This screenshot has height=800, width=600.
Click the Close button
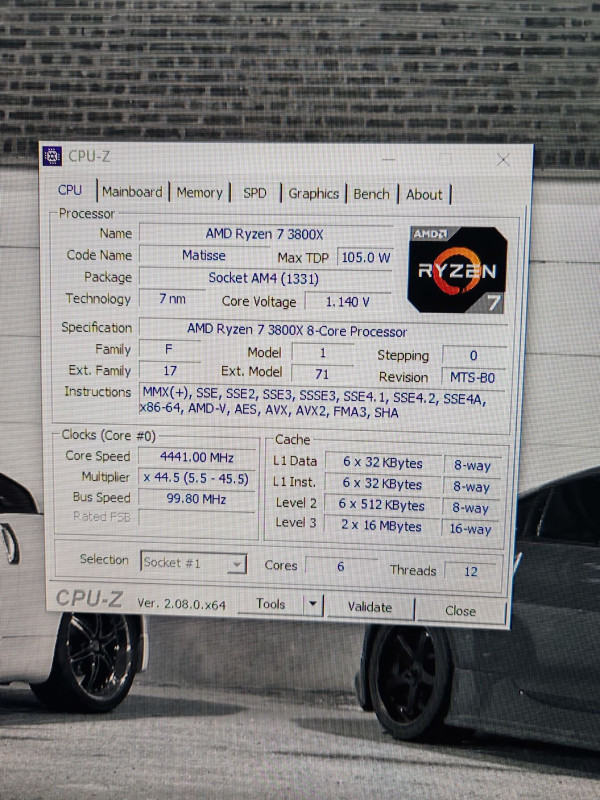pyautogui.click(x=460, y=611)
